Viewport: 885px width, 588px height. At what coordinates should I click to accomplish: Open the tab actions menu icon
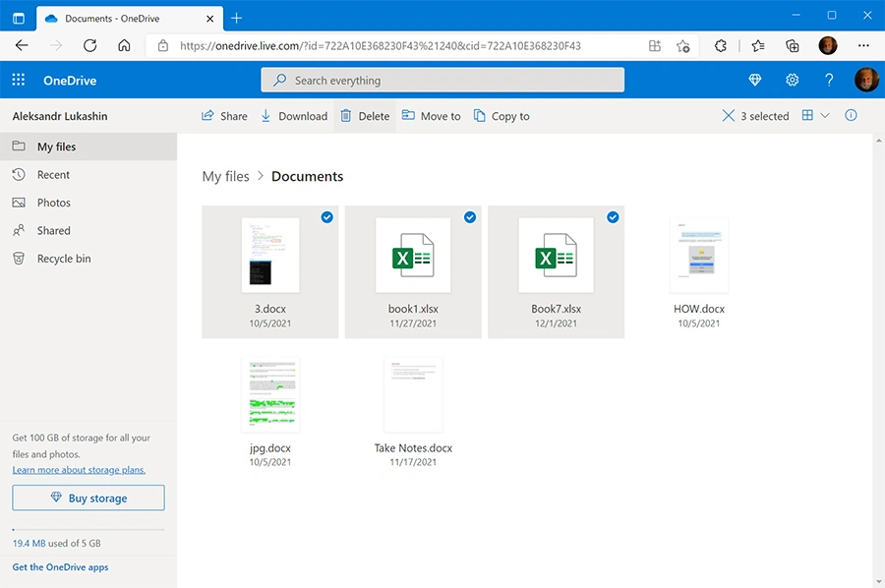(x=19, y=18)
